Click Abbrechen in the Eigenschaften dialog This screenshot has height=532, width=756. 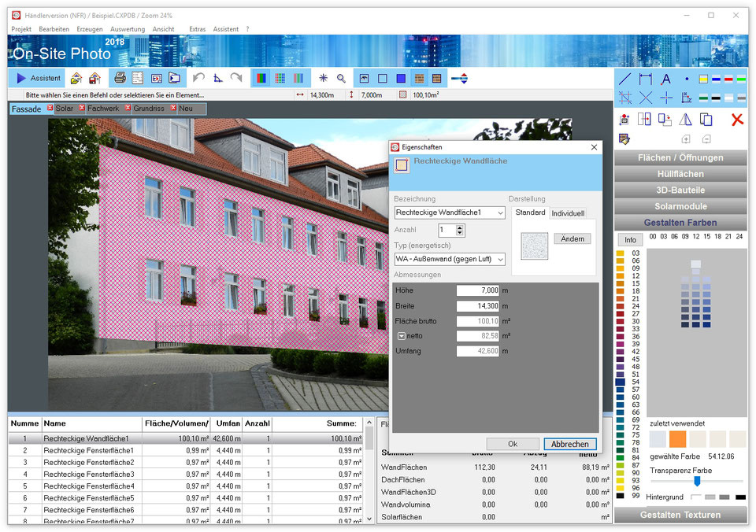(569, 444)
